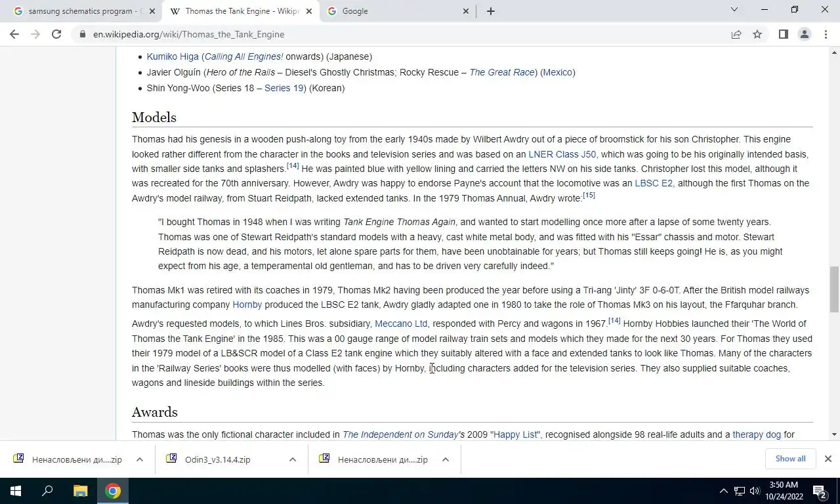Follow the Happy List link
This screenshot has height=504, width=840.
[x=516, y=434]
